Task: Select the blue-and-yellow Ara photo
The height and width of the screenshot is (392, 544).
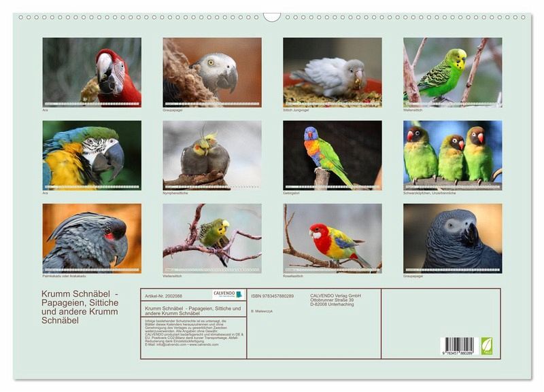Action: (92, 156)
